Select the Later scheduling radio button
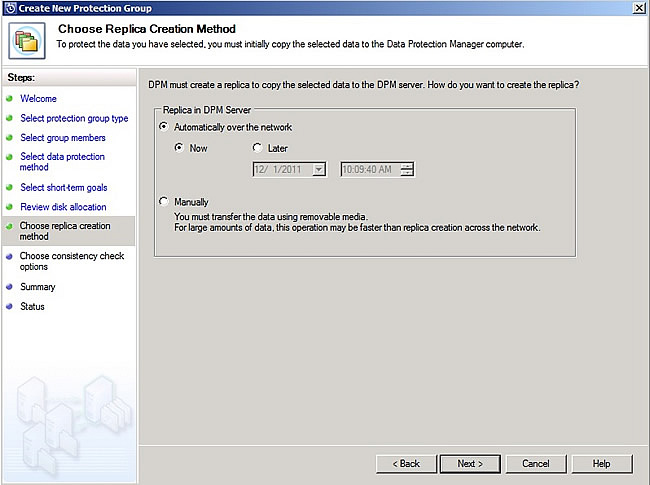The height and width of the screenshot is (485, 650). (x=257, y=148)
